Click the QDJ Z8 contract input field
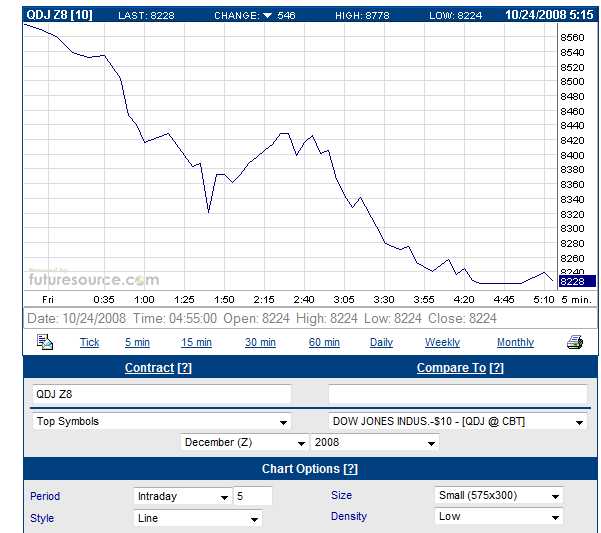Screen dimensions: 601x533 [162, 394]
